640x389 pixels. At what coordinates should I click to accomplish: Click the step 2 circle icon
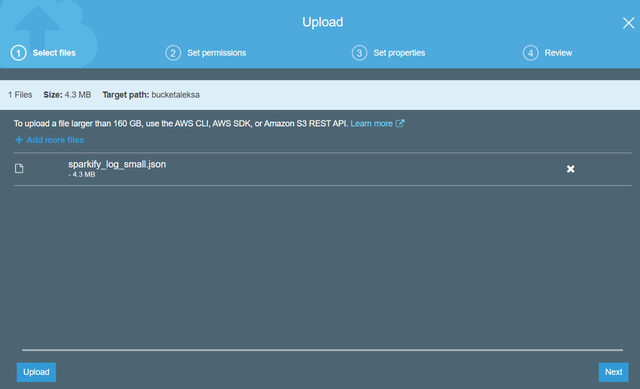coord(173,53)
